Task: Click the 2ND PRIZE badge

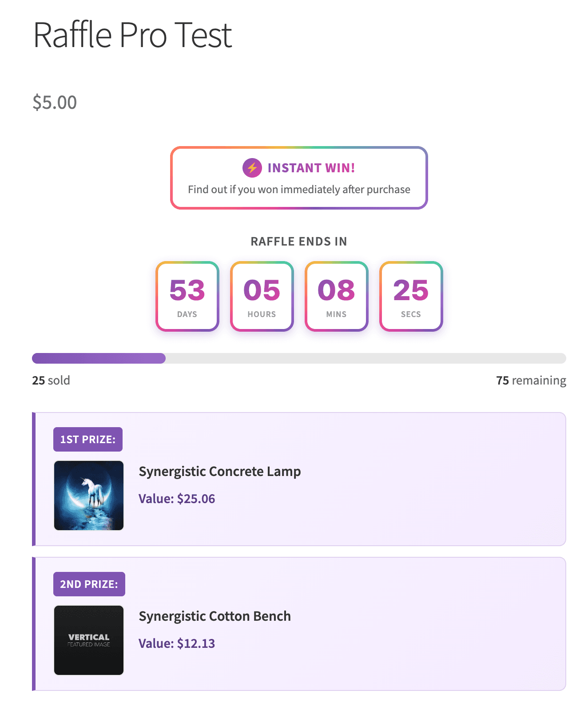Action: pyautogui.click(x=89, y=584)
